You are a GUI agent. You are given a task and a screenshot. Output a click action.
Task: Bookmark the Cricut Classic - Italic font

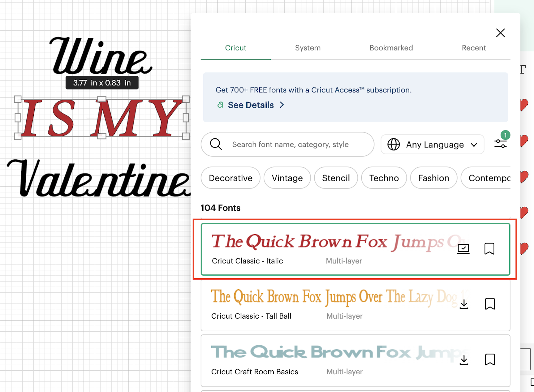click(489, 249)
